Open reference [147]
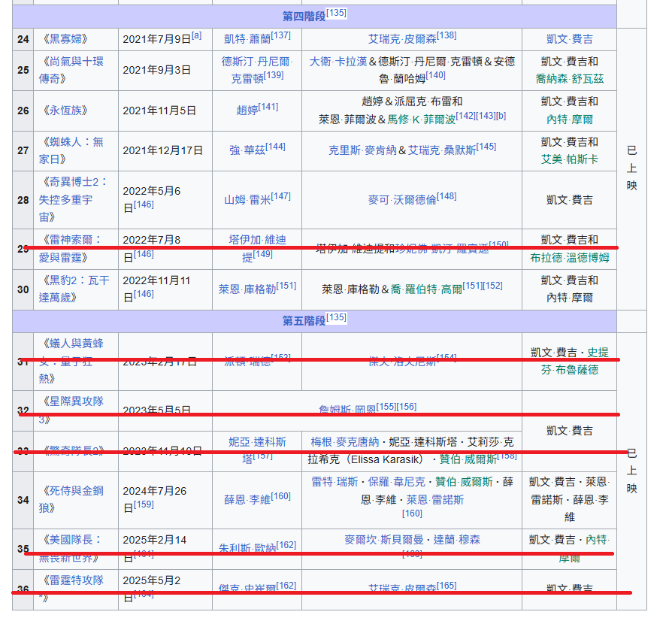 coord(280,196)
